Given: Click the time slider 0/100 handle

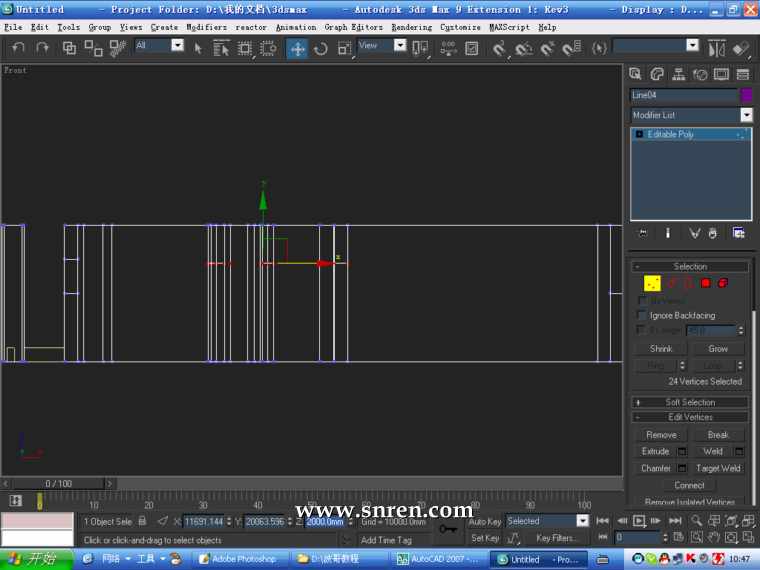Looking at the screenshot, I should pyautogui.click(x=58, y=484).
